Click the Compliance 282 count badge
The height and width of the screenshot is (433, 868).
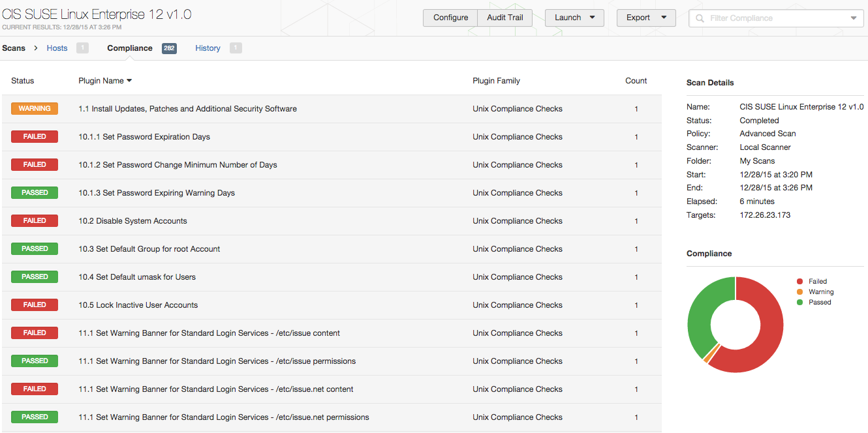tap(169, 48)
